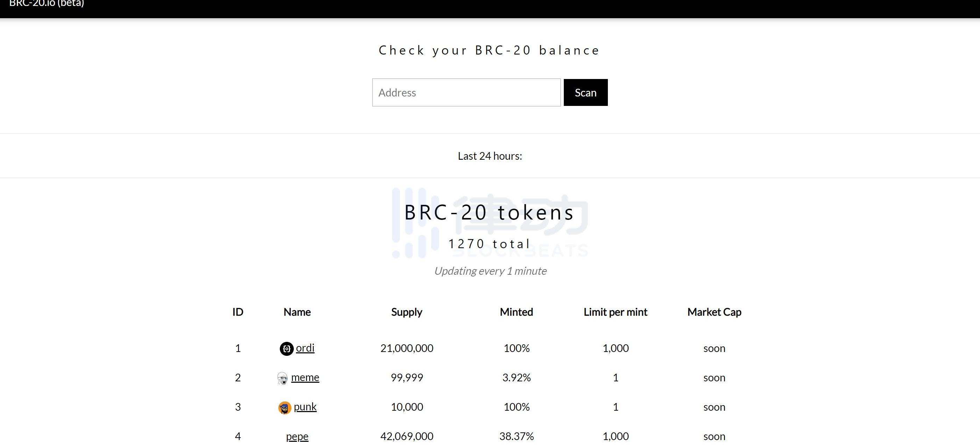Screen dimensions: 980x446
Task: Click the Minted column header
Action: tap(516, 312)
